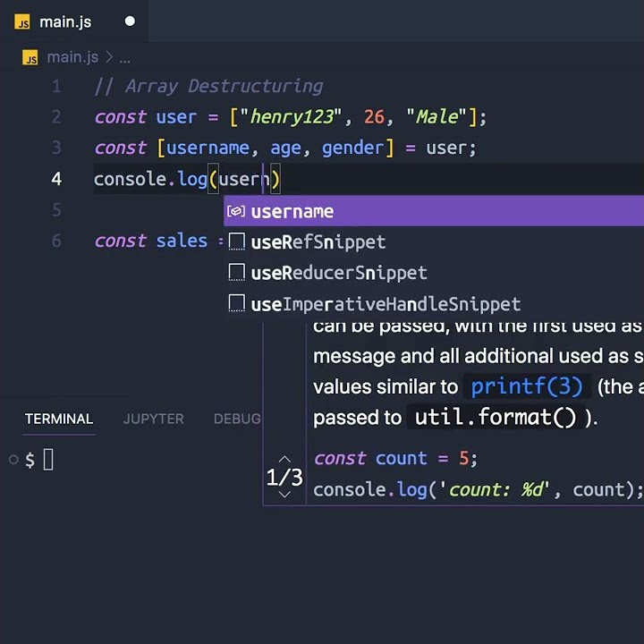Choose the username autocomplete suggestion

point(292,212)
